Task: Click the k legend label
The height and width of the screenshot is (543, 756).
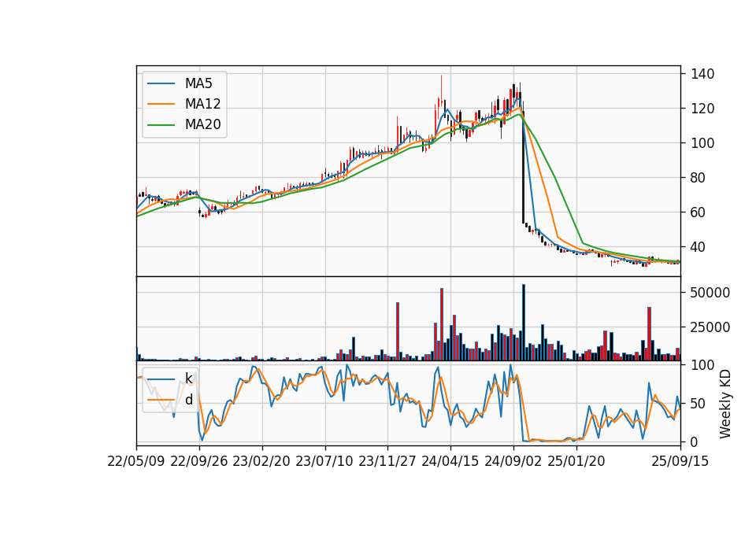Action: coord(188,379)
